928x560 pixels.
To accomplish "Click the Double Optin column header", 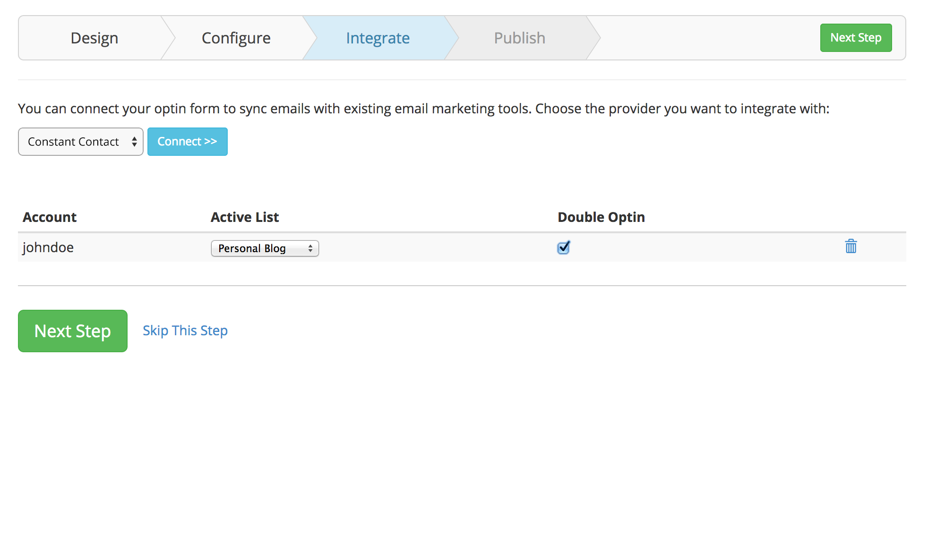I will (x=601, y=217).
